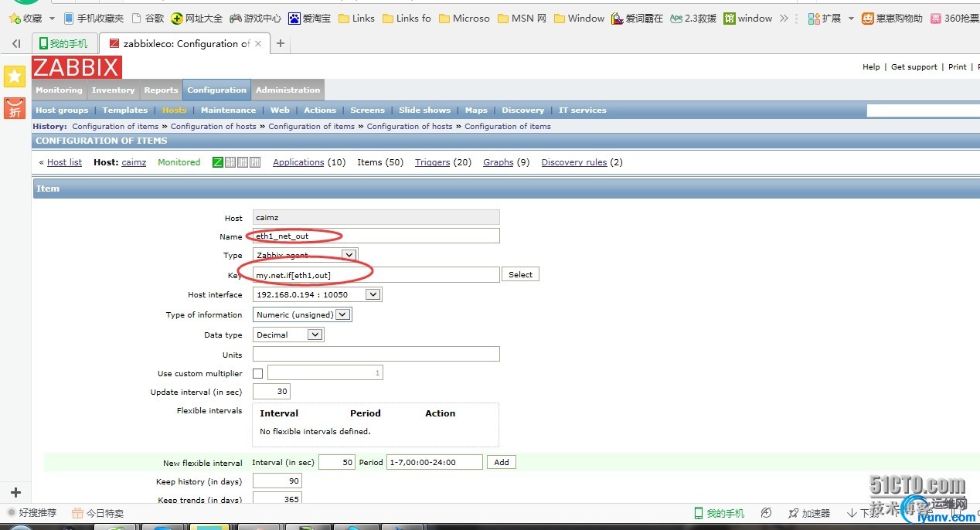Switch to the 我的手机 browser tab

[x=66, y=44]
